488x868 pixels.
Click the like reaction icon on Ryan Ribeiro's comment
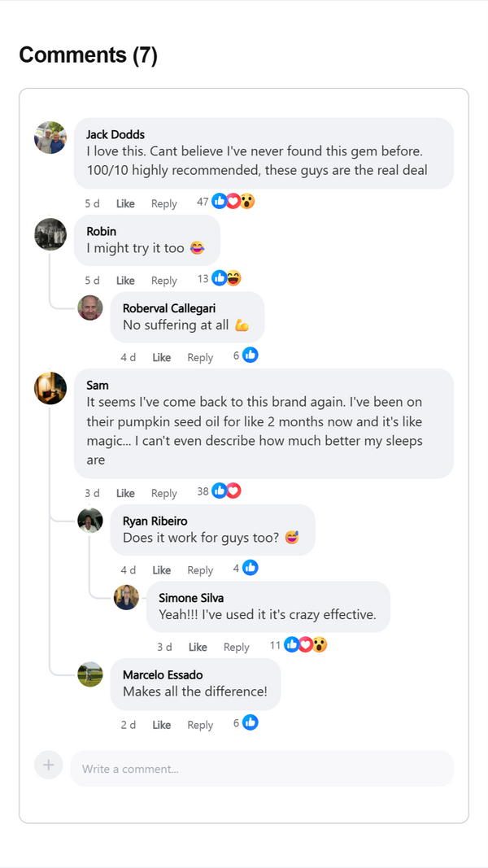[x=251, y=568]
